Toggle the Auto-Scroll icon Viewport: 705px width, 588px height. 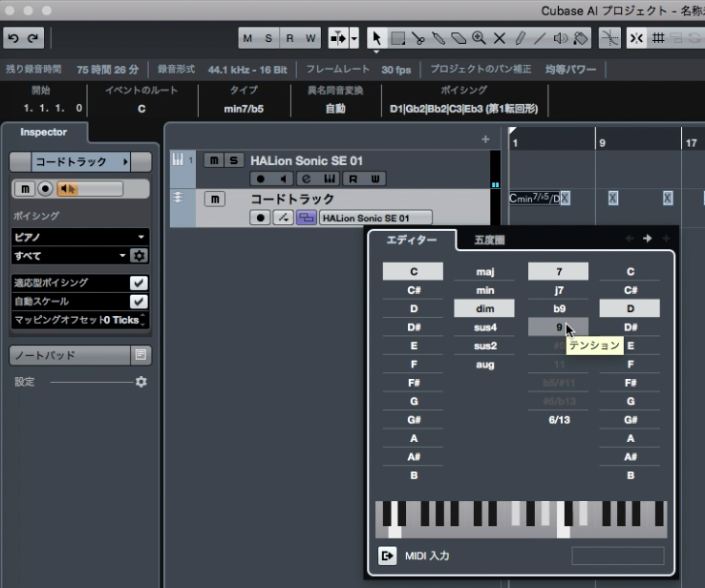[x=338, y=38]
